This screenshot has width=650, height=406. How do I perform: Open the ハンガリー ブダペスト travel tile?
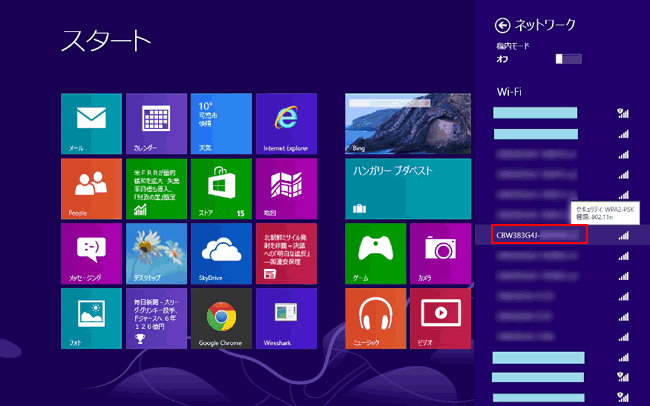[x=408, y=189]
